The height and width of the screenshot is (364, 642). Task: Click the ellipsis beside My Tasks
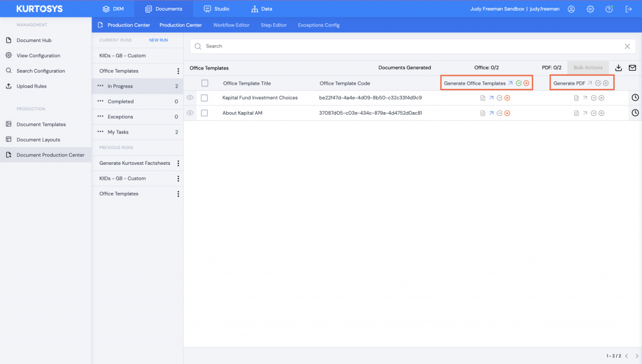pos(100,132)
